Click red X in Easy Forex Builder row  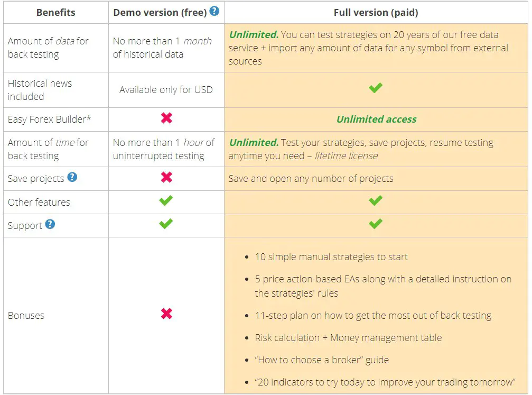(x=166, y=118)
